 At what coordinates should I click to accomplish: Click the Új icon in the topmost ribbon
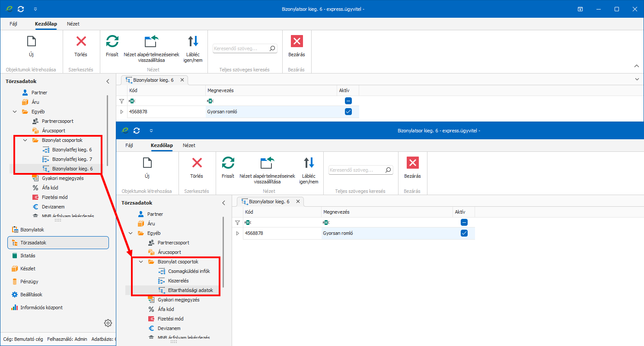(x=31, y=42)
